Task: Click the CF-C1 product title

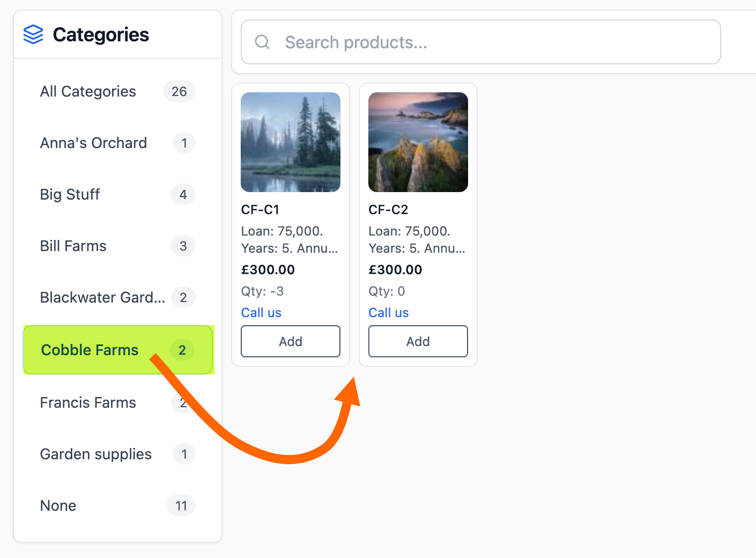Action: pyautogui.click(x=261, y=210)
